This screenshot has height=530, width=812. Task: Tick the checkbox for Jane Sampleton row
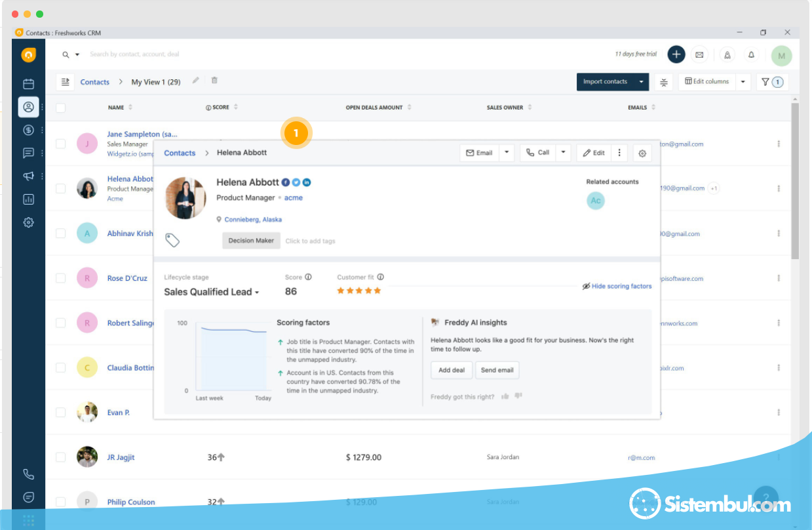[60, 144]
